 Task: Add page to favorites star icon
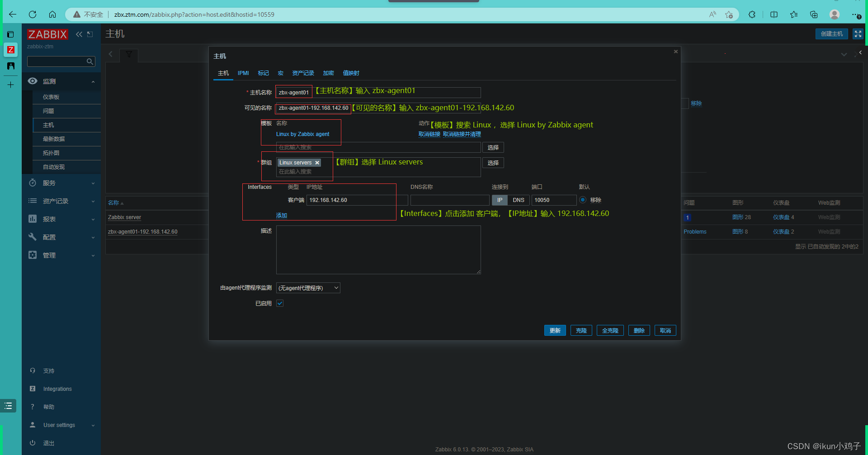(x=729, y=14)
